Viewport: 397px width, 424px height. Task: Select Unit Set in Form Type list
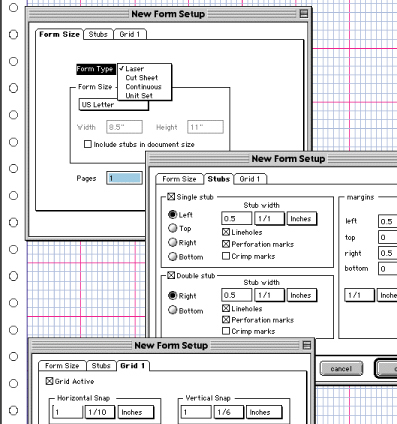139,96
